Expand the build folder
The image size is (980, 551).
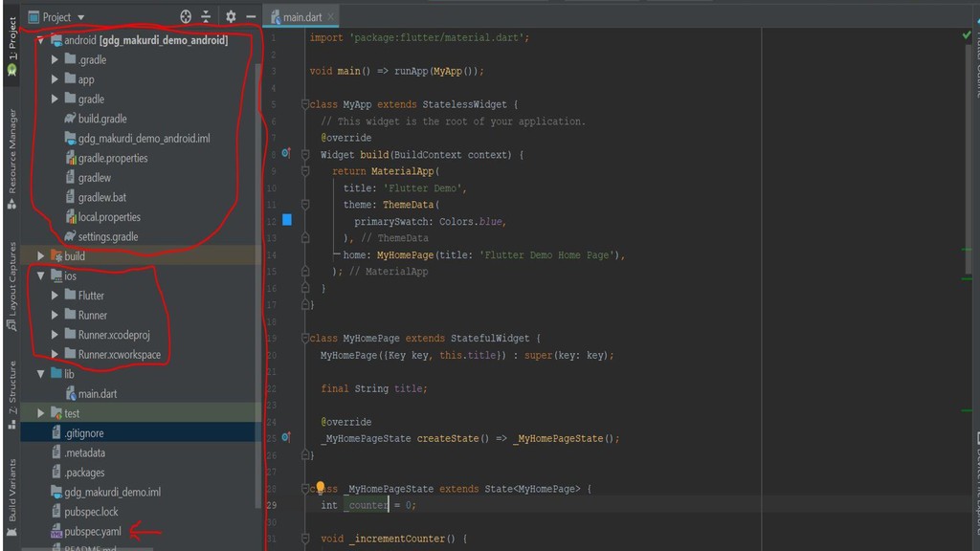click(x=41, y=256)
